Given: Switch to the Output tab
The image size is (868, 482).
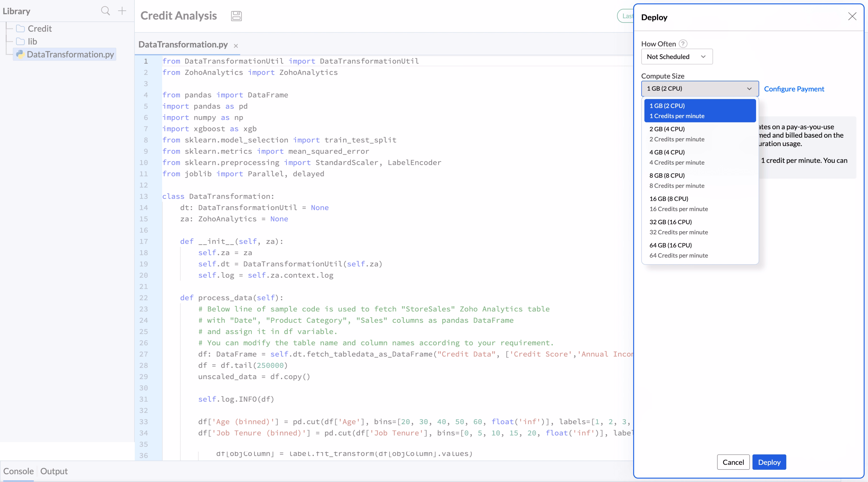Looking at the screenshot, I should (x=54, y=471).
